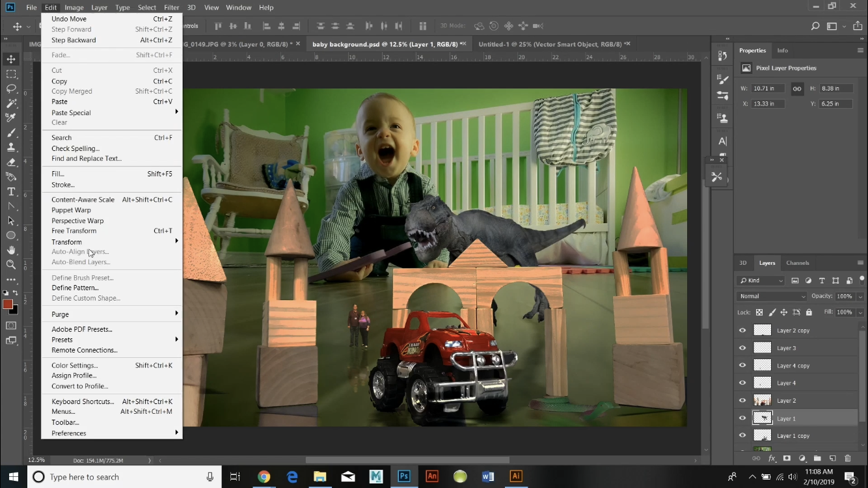The width and height of the screenshot is (868, 488).
Task: Open the Add layer mask icon
Action: click(x=787, y=458)
